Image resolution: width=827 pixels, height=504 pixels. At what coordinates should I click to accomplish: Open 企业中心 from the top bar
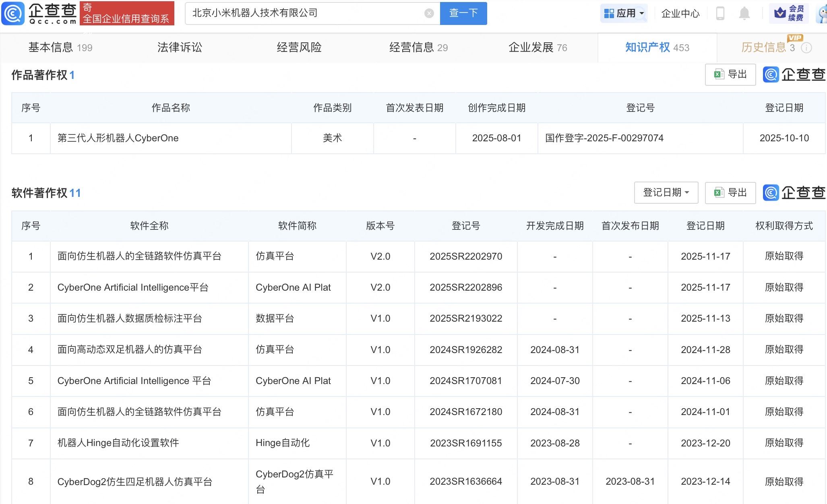680,13
